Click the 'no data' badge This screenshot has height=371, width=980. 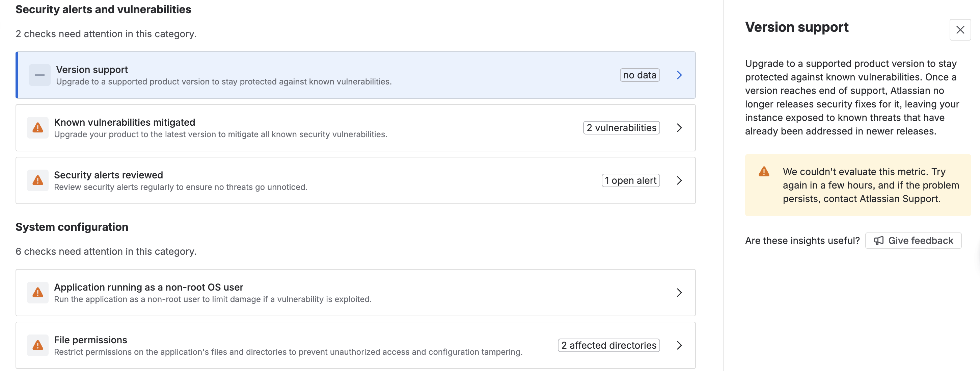(x=639, y=75)
